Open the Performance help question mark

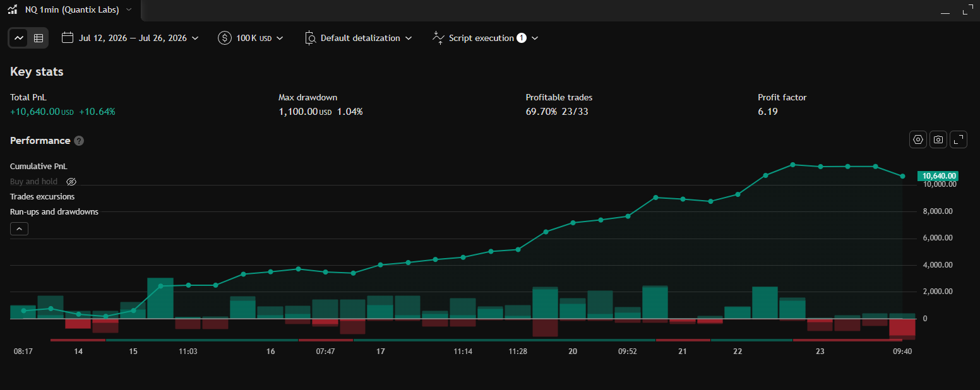[79, 141]
